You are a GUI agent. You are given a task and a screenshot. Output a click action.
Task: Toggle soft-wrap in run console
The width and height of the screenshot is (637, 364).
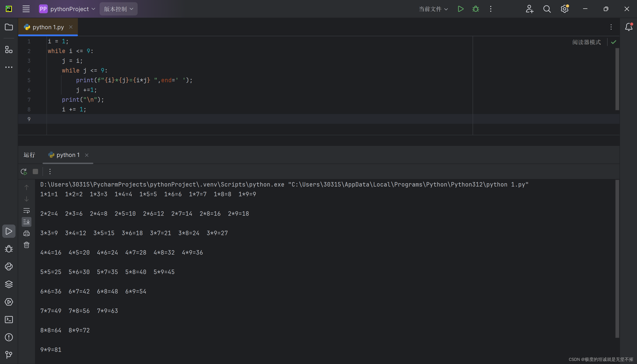coord(26,210)
